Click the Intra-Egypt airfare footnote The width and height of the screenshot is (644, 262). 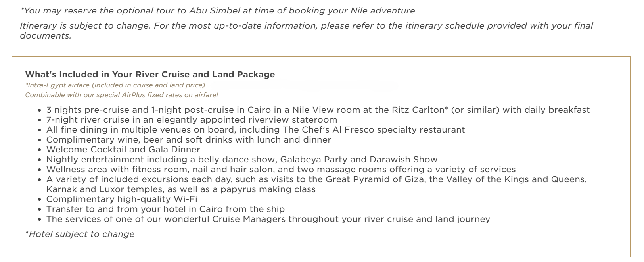click(x=115, y=85)
